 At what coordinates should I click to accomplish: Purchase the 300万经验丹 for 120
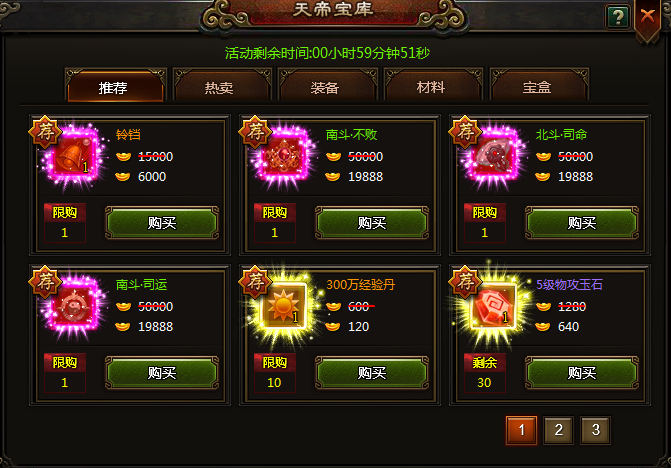(372, 373)
